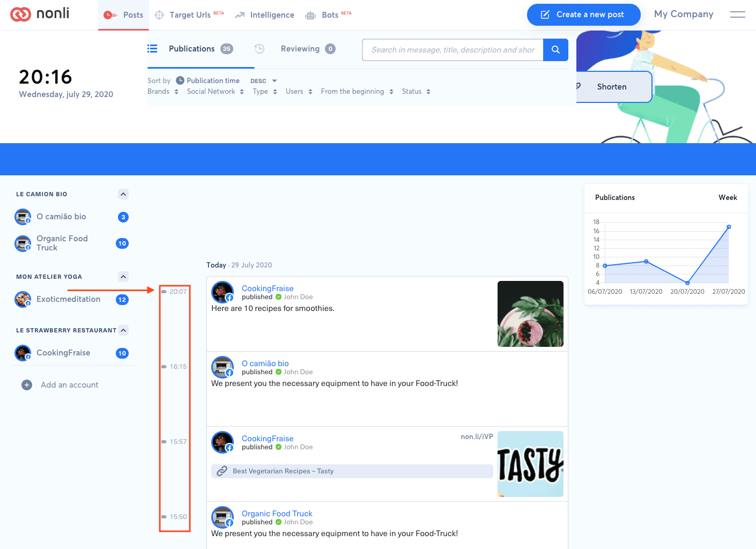Click the Intelligence chart icon
The height and width of the screenshot is (549, 756).
(x=240, y=15)
